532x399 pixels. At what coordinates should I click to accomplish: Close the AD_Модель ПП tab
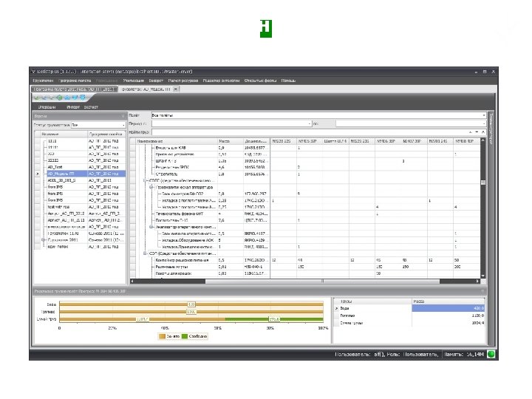[175, 89]
